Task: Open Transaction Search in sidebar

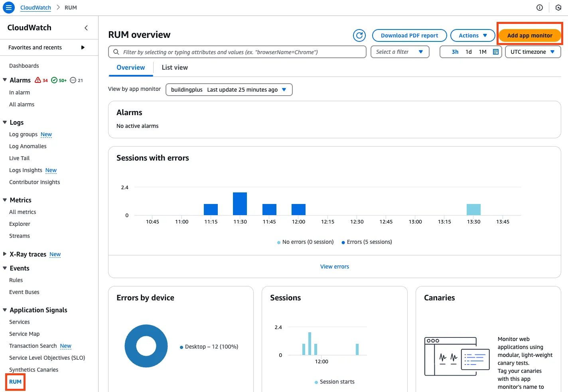Action: tap(33, 346)
